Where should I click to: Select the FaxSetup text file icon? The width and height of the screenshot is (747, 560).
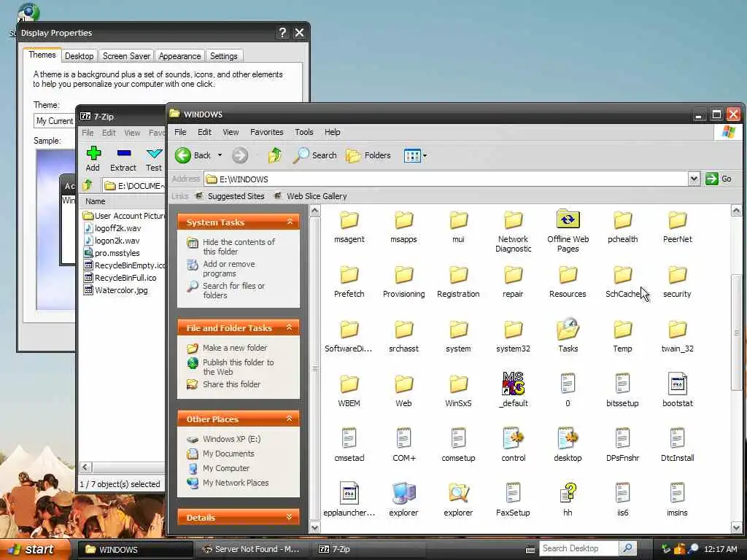[513, 494]
